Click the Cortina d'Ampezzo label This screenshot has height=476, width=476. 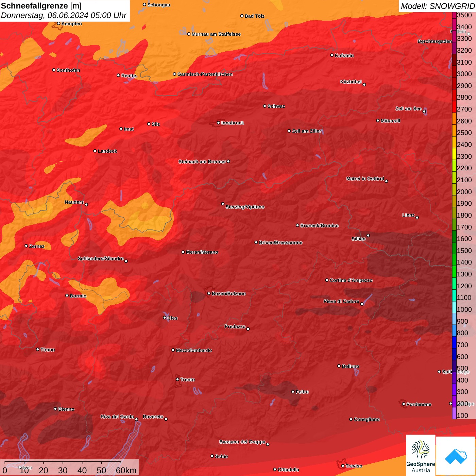351,280
